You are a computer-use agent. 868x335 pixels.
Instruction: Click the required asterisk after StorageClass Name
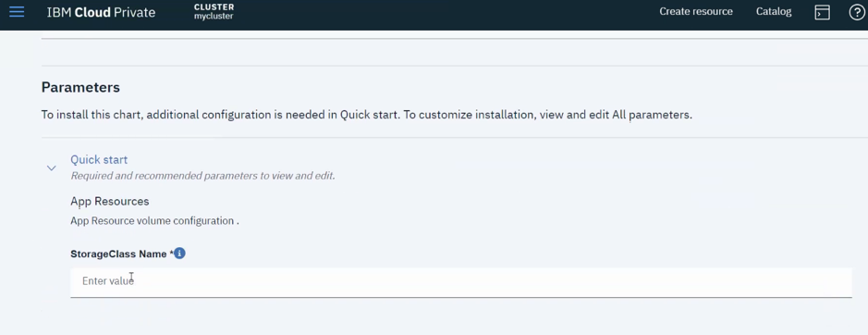click(x=171, y=253)
